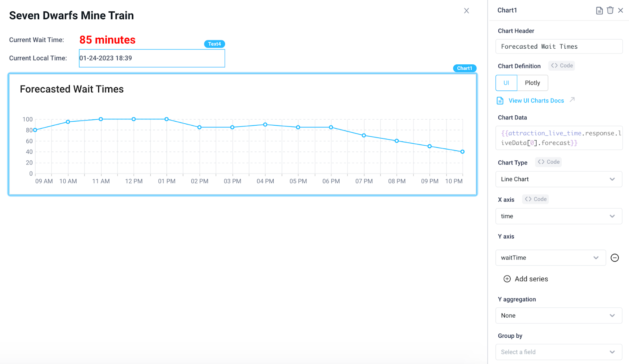This screenshot has width=629, height=364.
Task: Keep UI mode selected in Chart Definition
Action: [506, 83]
